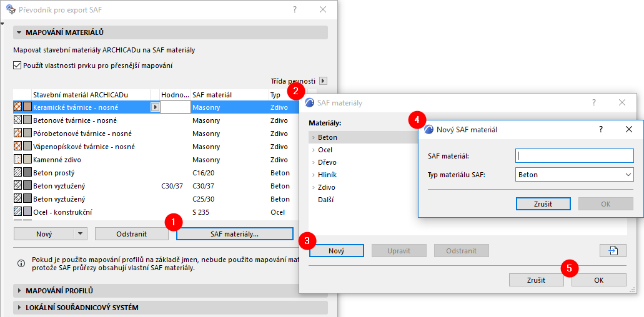
Task: Expand Zdivo in materials tree
Action: [314, 187]
